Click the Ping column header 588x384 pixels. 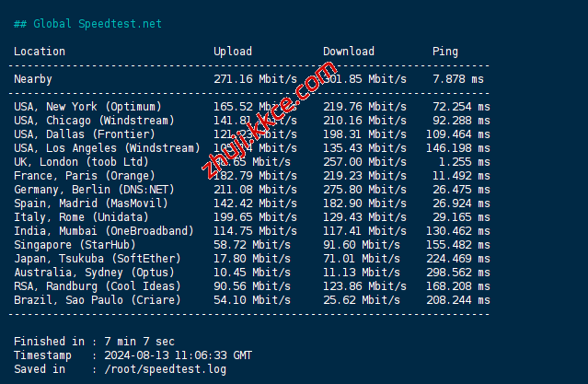445,52
